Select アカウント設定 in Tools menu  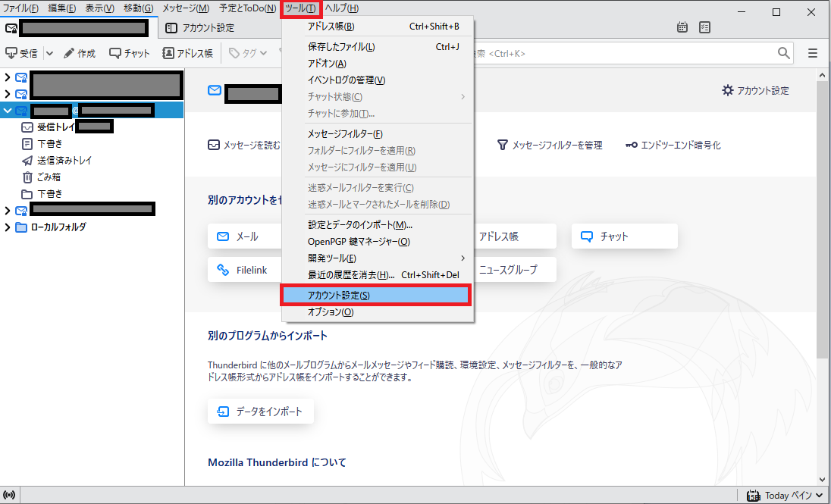click(376, 295)
